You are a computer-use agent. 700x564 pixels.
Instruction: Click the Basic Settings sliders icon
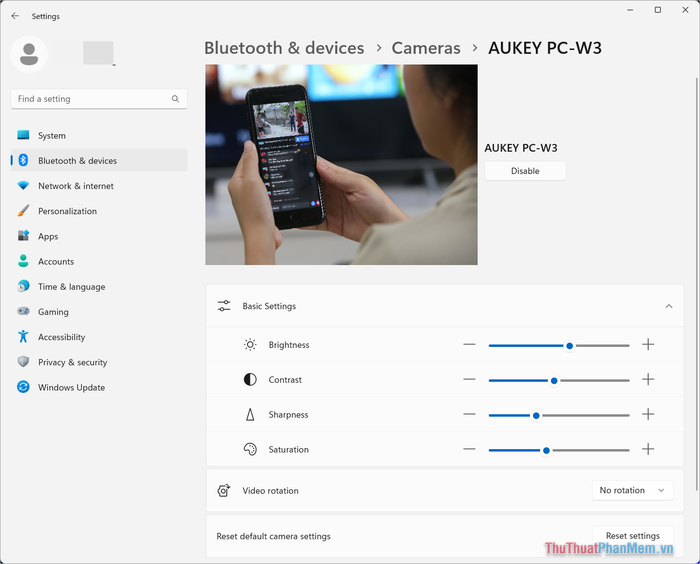224,306
